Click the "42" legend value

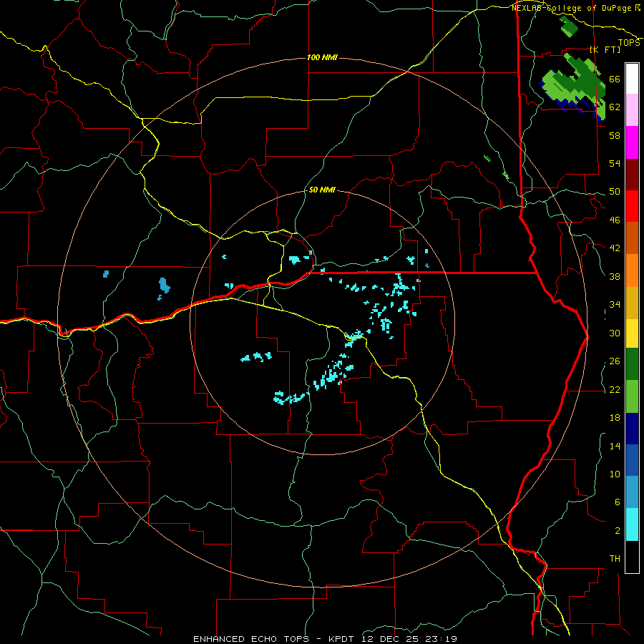click(615, 248)
